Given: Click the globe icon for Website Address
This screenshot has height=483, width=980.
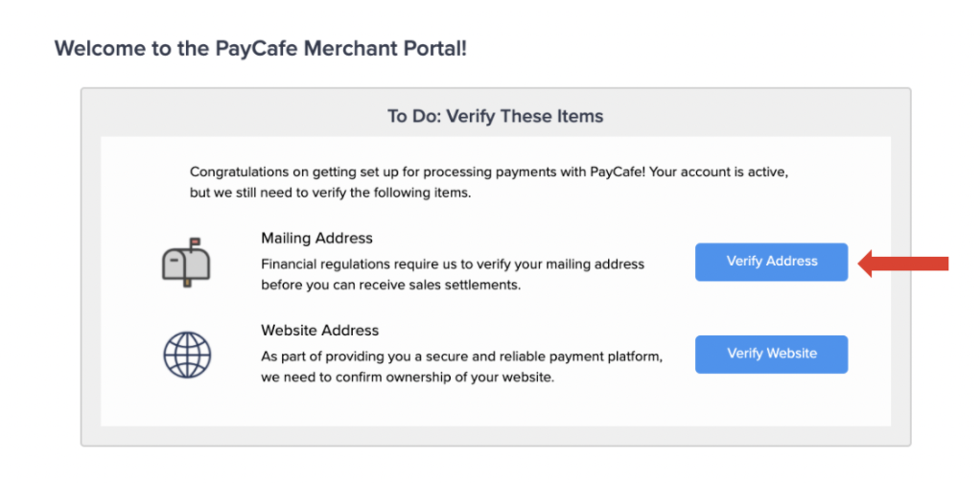Looking at the screenshot, I should pyautogui.click(x=187, y=355).
